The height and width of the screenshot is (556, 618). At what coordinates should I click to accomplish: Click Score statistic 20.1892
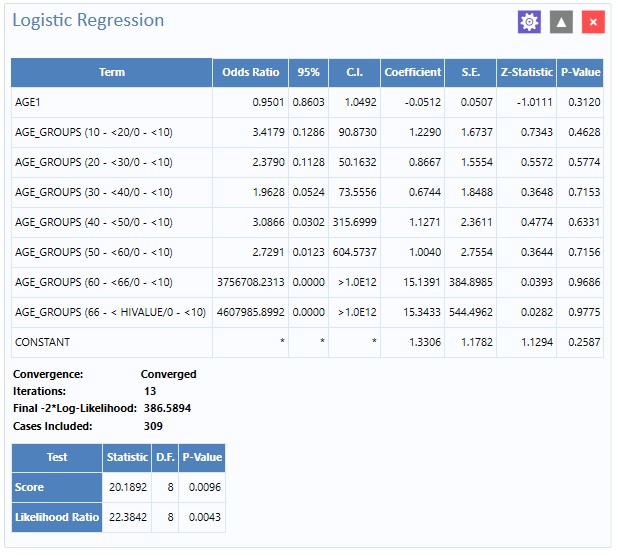pyautogui.click(x=128, y=487)
